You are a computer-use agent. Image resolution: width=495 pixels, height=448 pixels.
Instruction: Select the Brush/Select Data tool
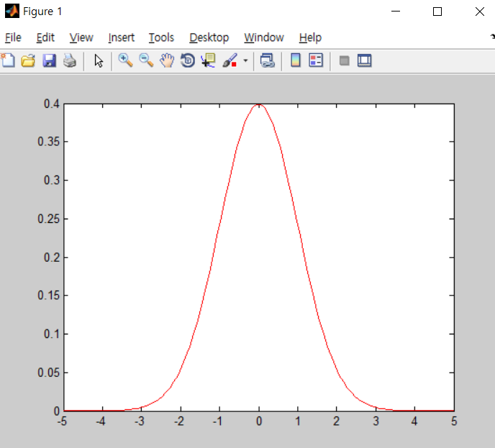tap(230, 60)
